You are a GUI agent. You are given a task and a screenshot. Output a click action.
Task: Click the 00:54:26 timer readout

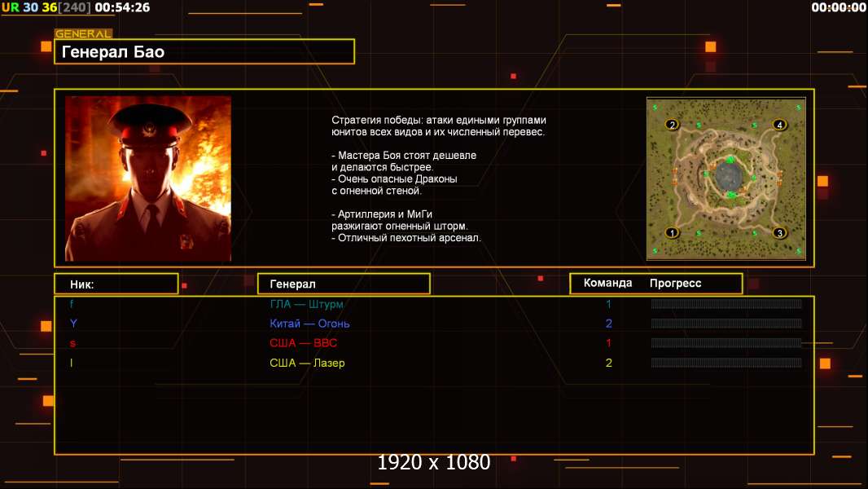click(122, 8)
